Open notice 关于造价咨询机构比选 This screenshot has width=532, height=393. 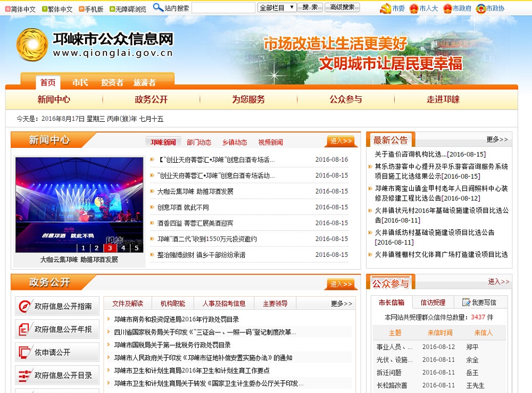coord(430,154)
